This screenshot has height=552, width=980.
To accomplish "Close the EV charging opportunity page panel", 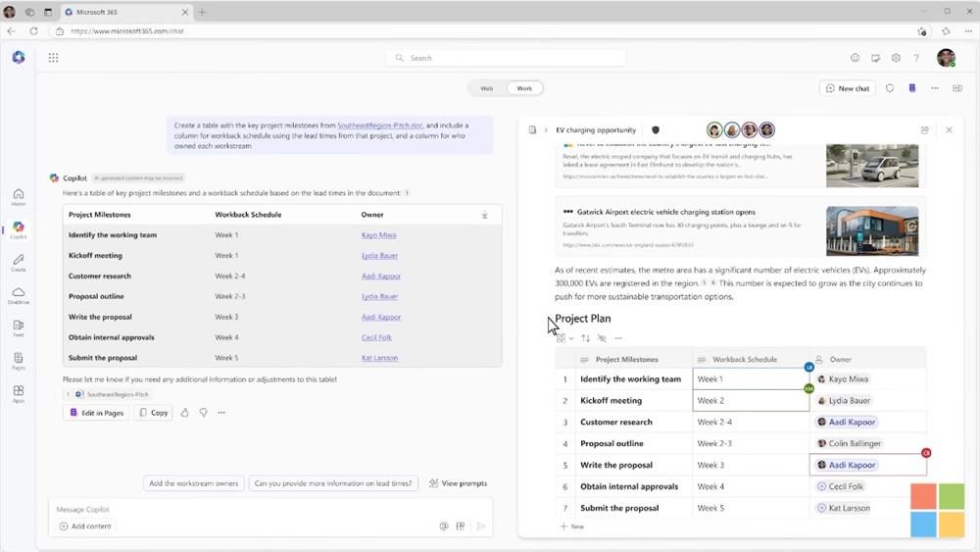I will tap(949, 130).
